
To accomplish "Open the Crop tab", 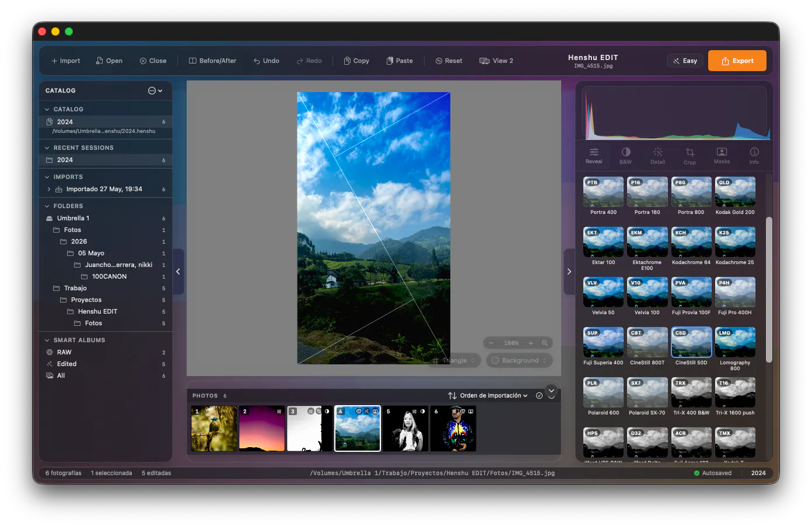I will click(690, 156).
